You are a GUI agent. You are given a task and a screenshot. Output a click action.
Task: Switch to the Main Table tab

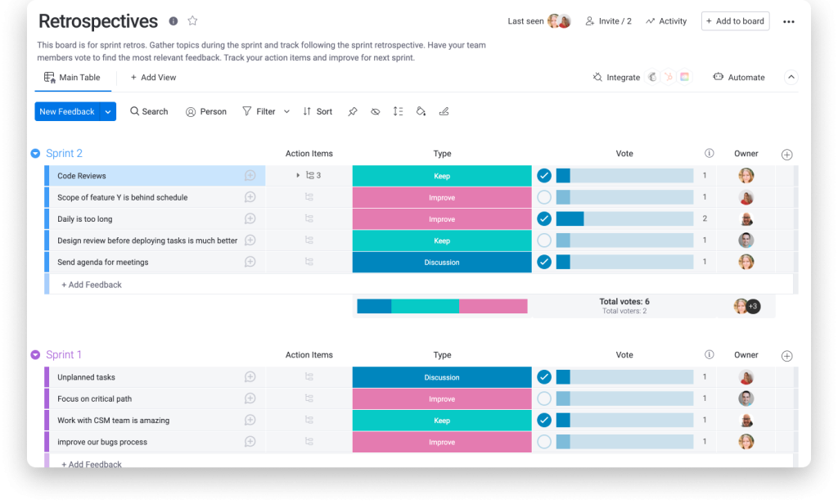(72, 78)
